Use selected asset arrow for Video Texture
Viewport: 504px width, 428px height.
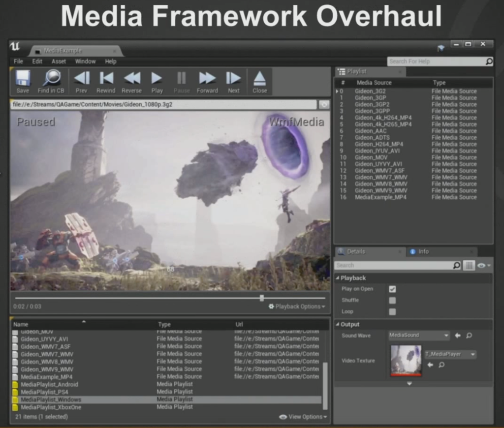430,365
